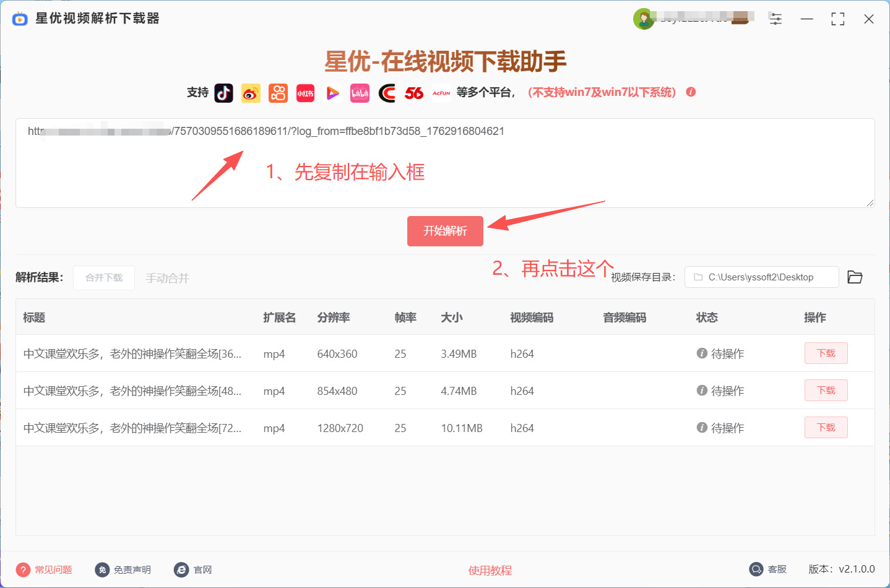Contact 客服 from the footer
Image resolution: width=890 pixels, height=588 pixels.
coord(768,569)
